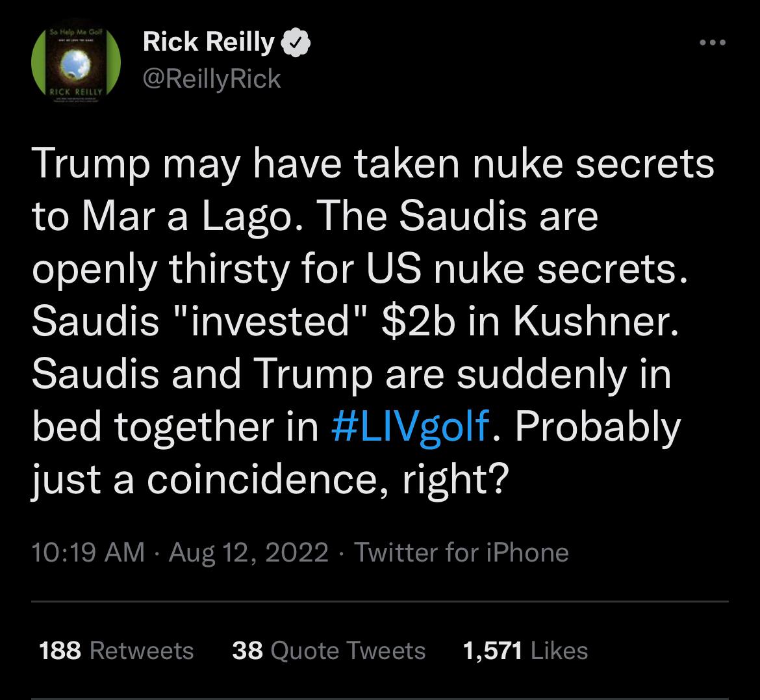760x700 pixels.
Task: Click the 10:19 AM timestamp
Action: point(88,552)
